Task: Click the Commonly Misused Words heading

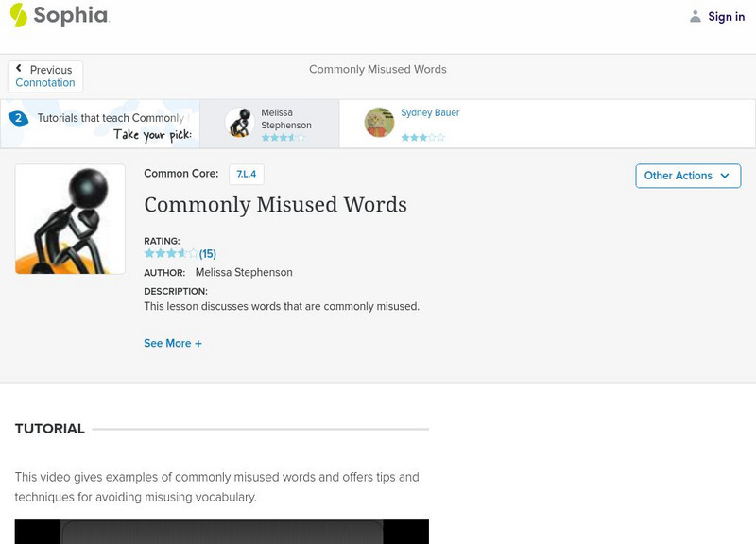Action: (275, 205)
